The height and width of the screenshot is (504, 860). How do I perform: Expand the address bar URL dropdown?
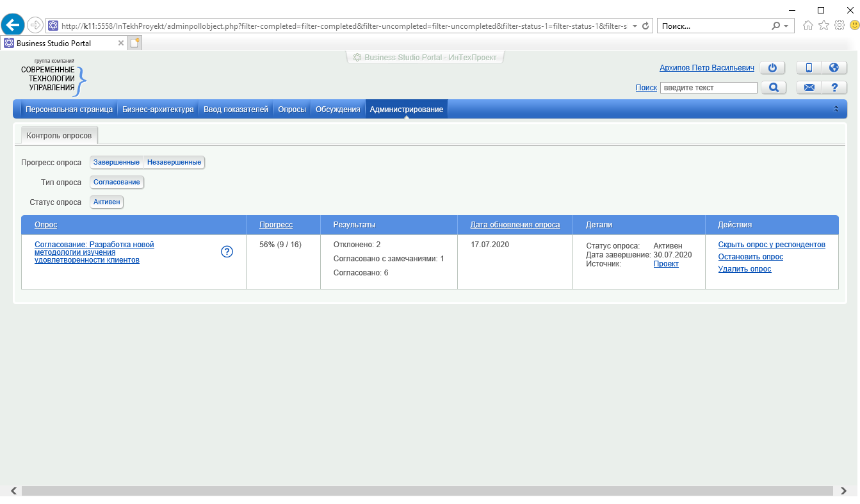coord(634,26)
